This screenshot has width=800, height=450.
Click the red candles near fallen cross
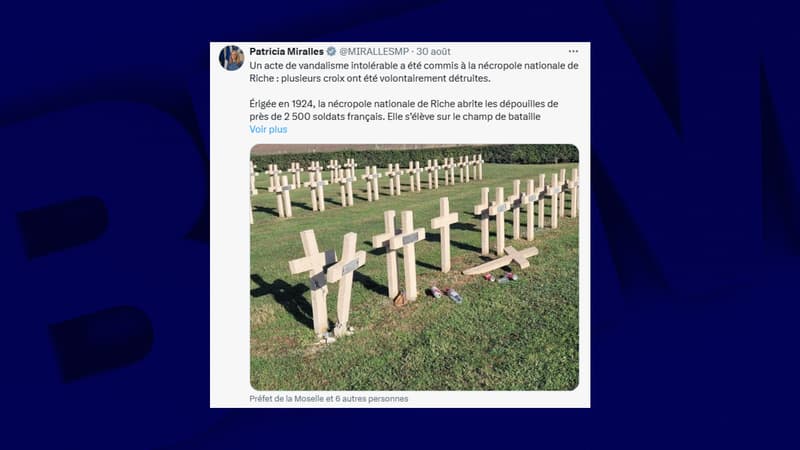(501, 278)
